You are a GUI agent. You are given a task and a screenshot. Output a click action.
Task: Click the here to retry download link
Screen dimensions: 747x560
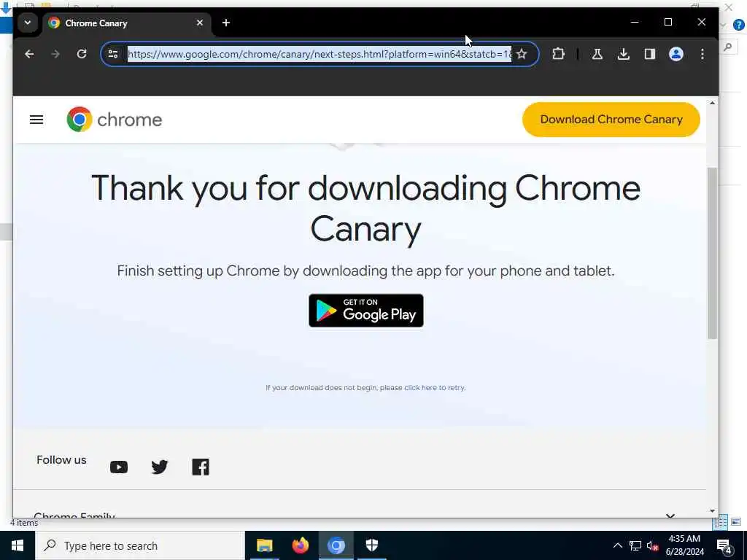click(435, 388)
